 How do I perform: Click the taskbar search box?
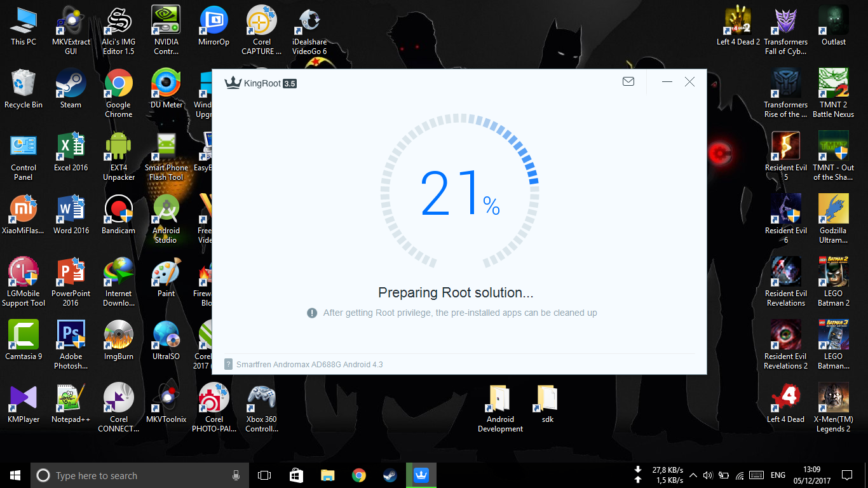139,475
